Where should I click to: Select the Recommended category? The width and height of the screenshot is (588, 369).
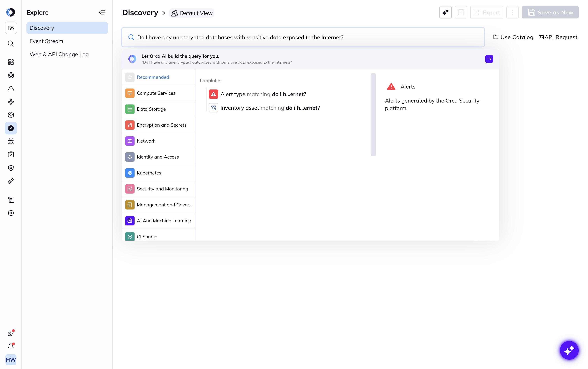point(159,77)
